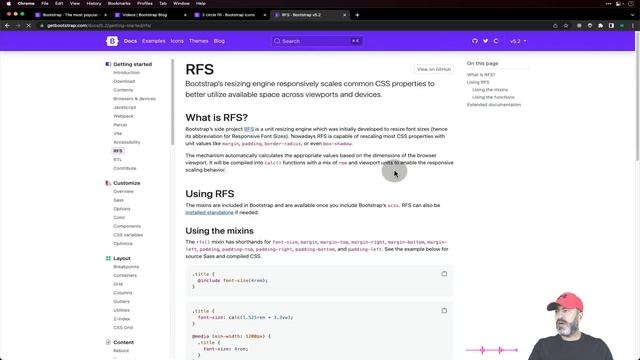Open Themes in the navbar

(199, 41)
